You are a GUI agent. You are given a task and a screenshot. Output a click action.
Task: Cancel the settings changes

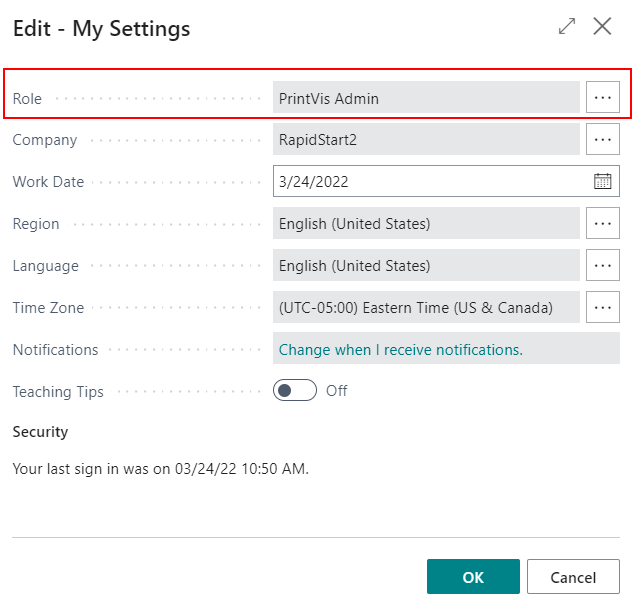tap(573, 577)
